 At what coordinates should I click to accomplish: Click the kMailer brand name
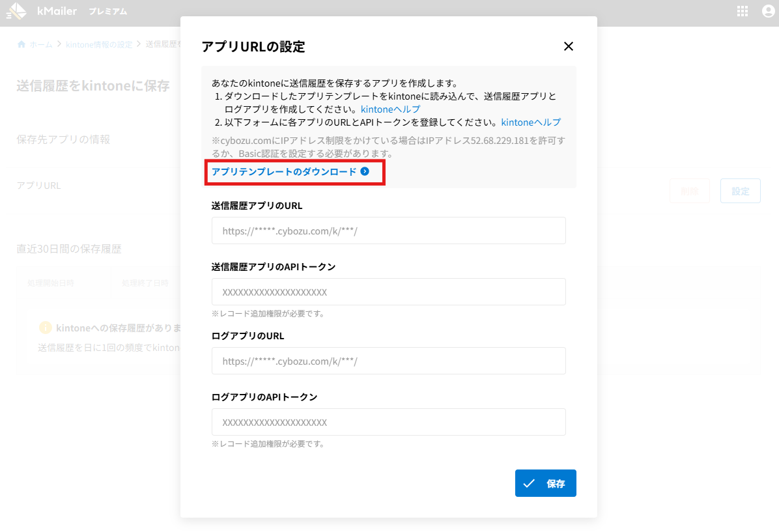click(57, 11)
